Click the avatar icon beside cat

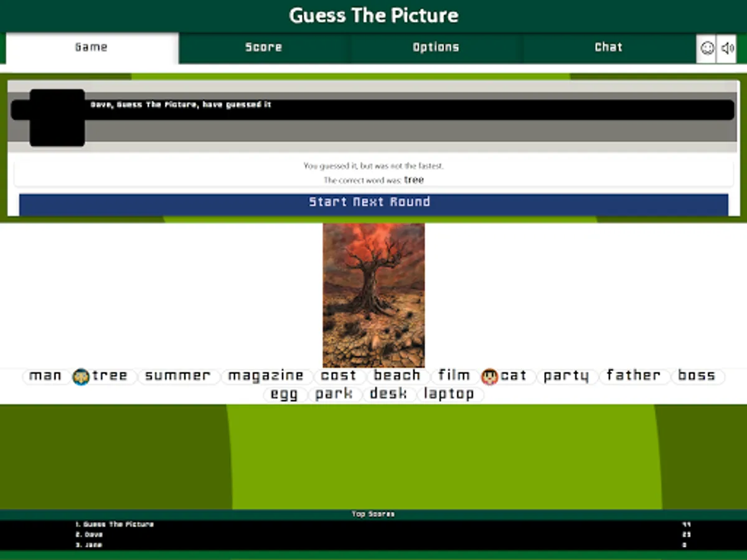click(x=490, y=376)
